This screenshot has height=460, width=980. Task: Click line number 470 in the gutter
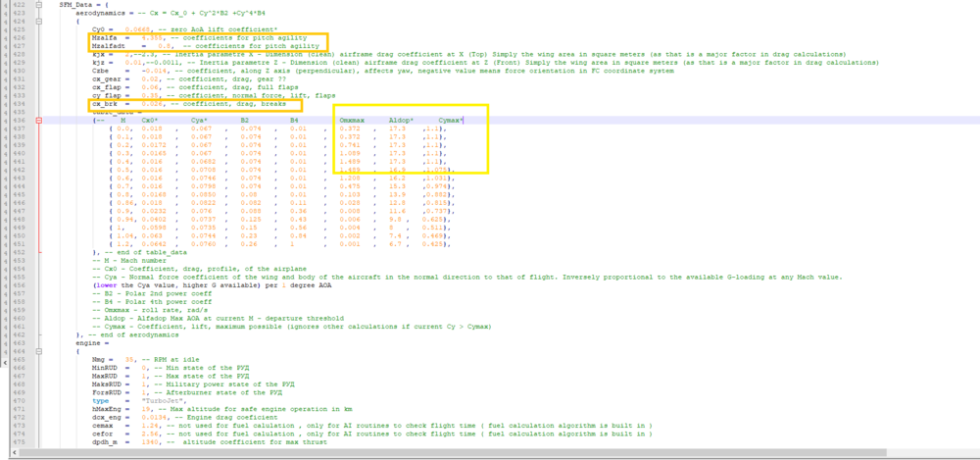pyautogui.click(x=19, y=401)
